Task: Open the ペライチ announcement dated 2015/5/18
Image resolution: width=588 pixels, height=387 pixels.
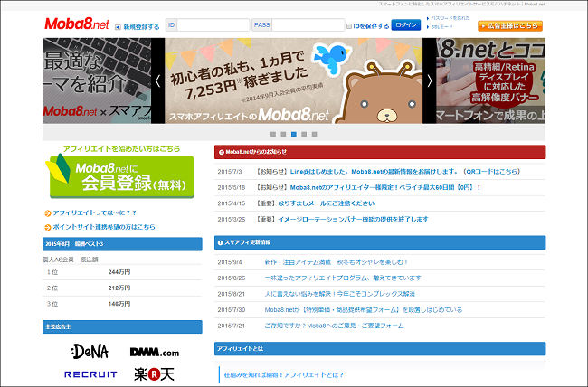Action: [x=385, y=187]
